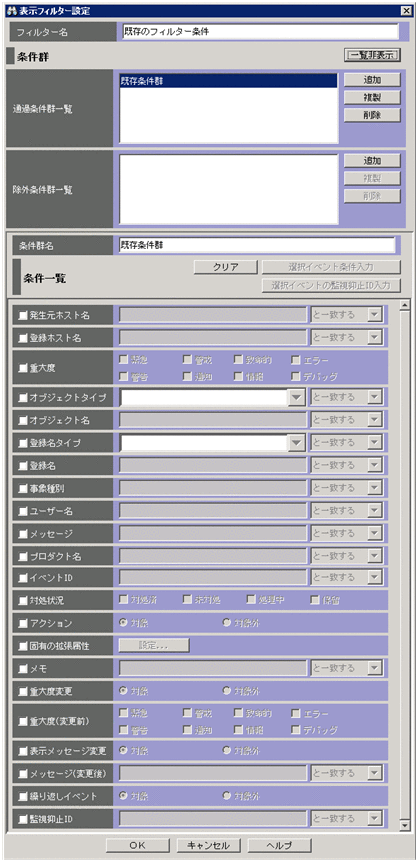Click the scrollbar up arrow of condition list
Image resolution: width=419 pixels, height=863 pixels.
click(406, 305)
